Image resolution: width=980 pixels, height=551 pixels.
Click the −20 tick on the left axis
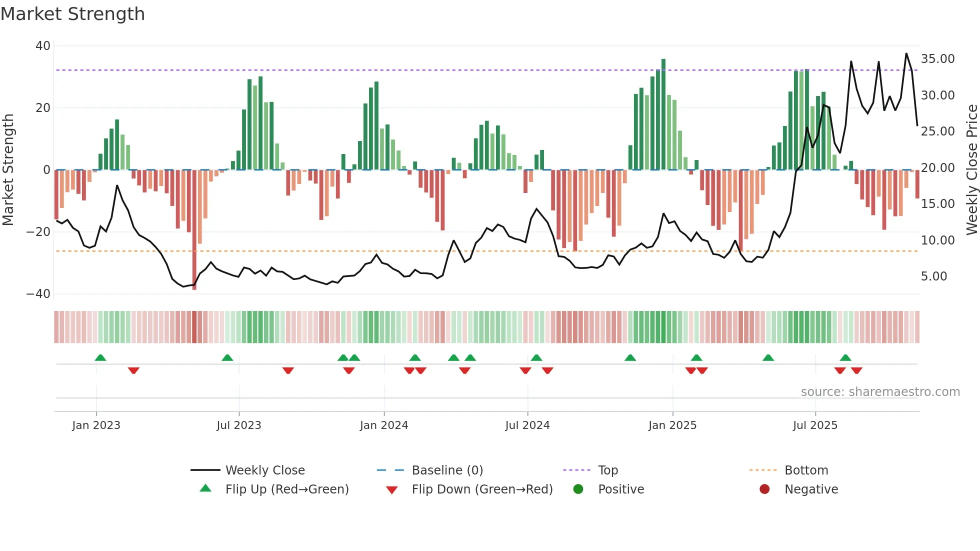point(38,232)
